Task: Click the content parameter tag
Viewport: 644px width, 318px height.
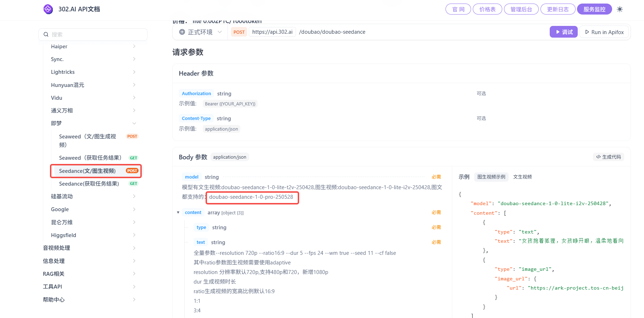Action: tap(193, 213)
